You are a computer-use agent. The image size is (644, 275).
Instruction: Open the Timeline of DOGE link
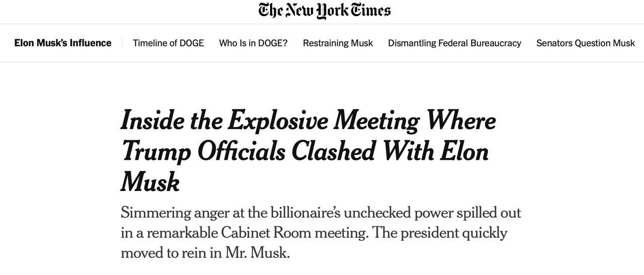(168, 43)
